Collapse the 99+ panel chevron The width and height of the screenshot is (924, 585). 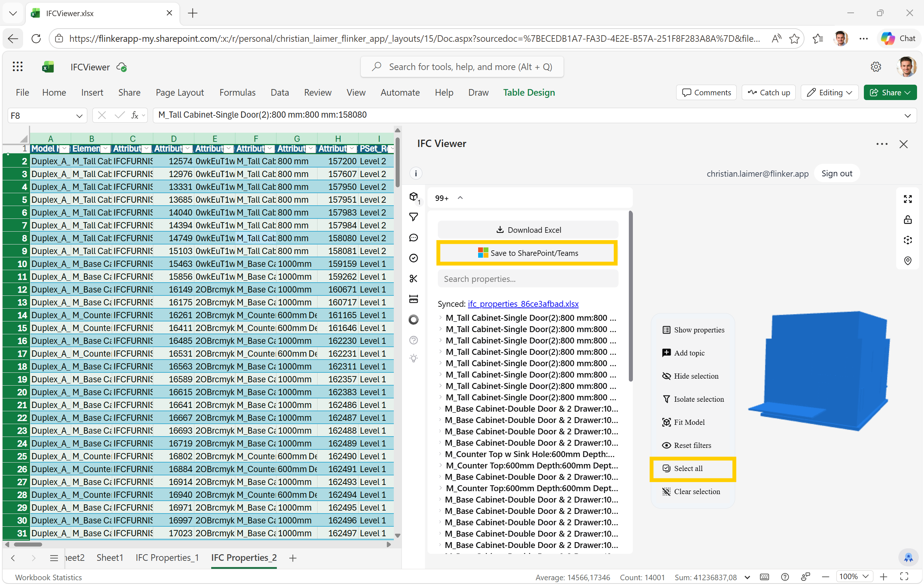(460, 198)
